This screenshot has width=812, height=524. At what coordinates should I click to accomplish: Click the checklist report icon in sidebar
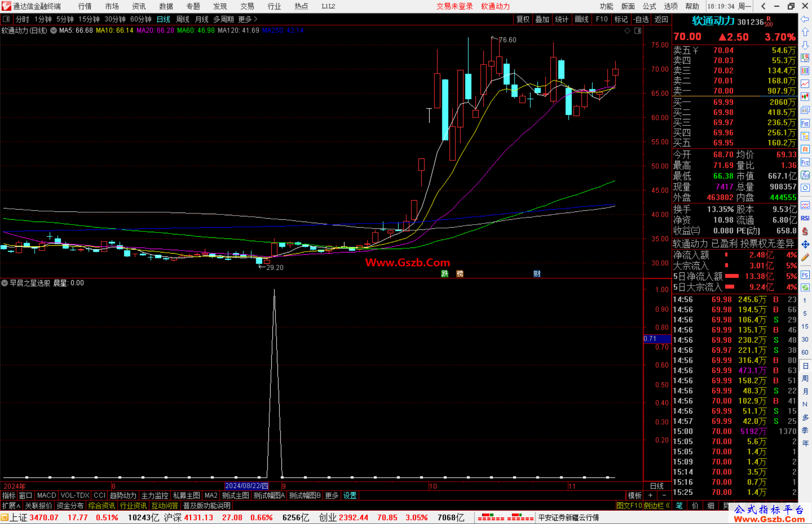[805, 58]
